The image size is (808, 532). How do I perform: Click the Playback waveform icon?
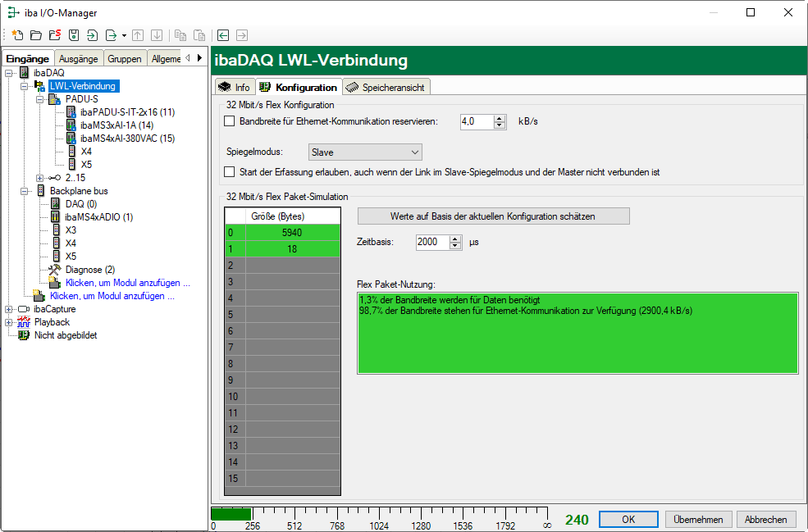click(x=24, y=322)
